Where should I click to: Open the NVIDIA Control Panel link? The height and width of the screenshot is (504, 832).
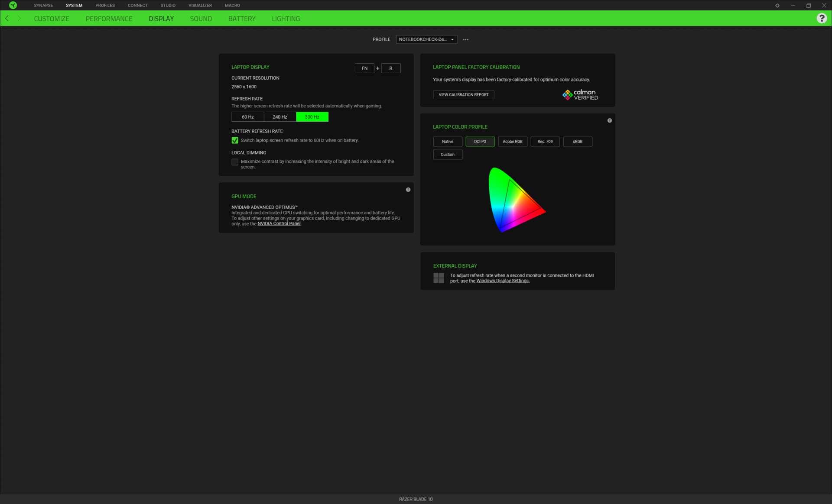279,224
